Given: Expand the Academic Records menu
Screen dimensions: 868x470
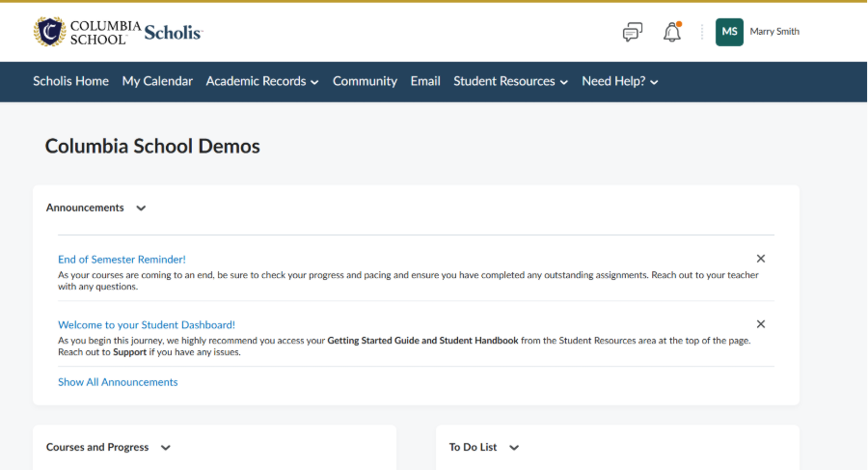Looking at the screenshot, I should pyautogui.click(x=262, y=81).
